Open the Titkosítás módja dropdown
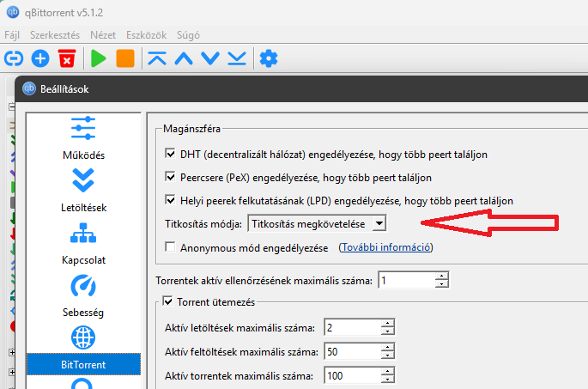The width and height of the screenshot is (588, 389). point(317,223)
